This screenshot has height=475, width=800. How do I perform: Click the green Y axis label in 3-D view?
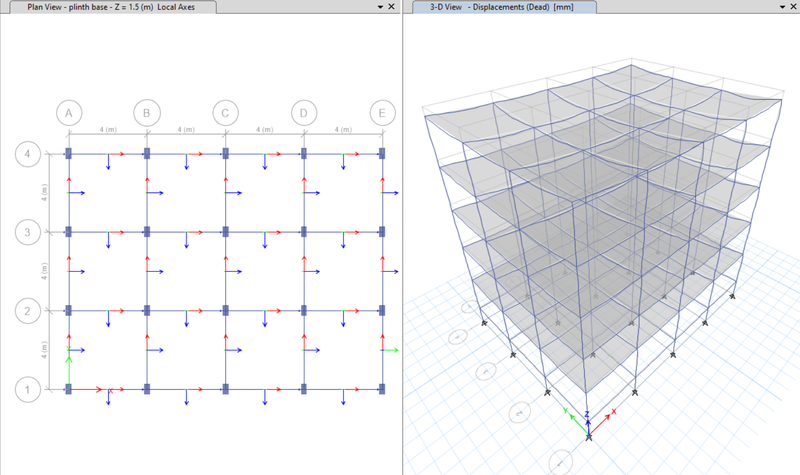pyautogui.click(x=565, y=411)
